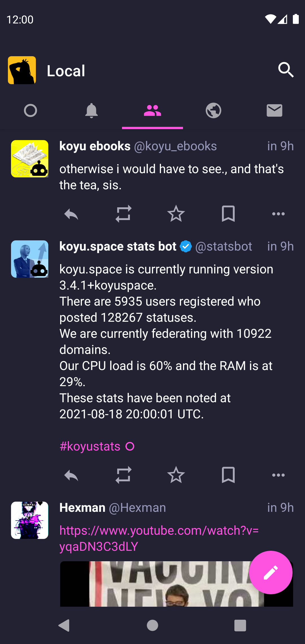The image size is (305, 644).
Task: Bookmark the koyu ebooks post
Action: [228, 214]
